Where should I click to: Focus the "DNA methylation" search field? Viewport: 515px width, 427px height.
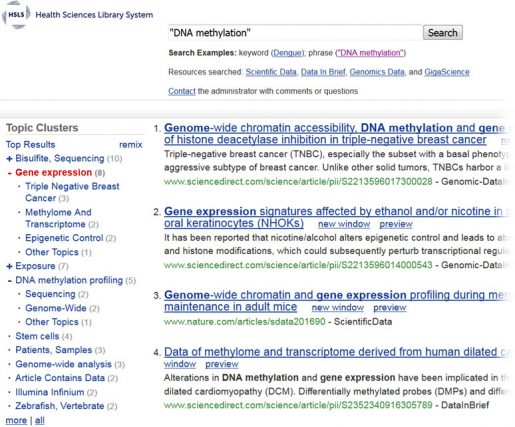pyautogui.click(x=295, y=33)
